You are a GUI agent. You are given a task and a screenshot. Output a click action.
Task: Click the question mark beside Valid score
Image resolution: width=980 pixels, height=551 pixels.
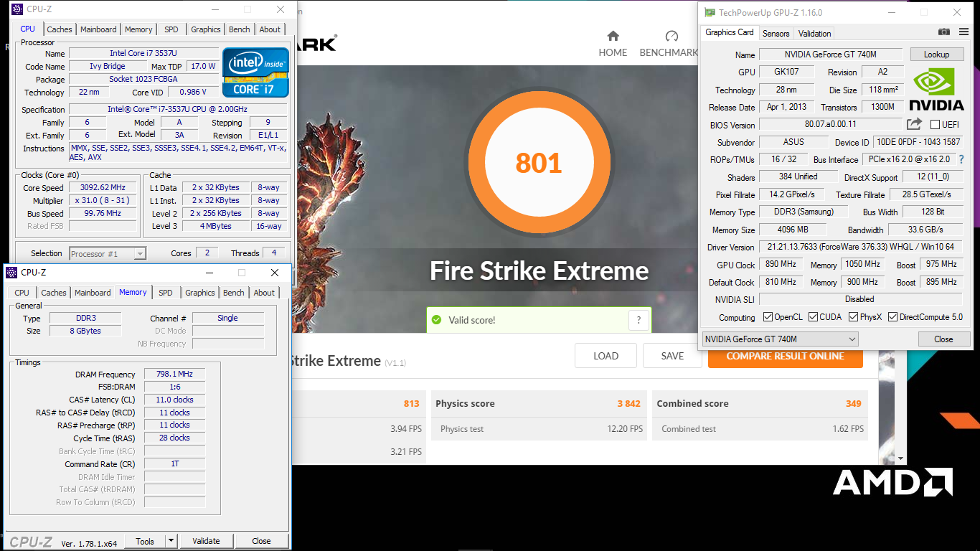point(639,320)
